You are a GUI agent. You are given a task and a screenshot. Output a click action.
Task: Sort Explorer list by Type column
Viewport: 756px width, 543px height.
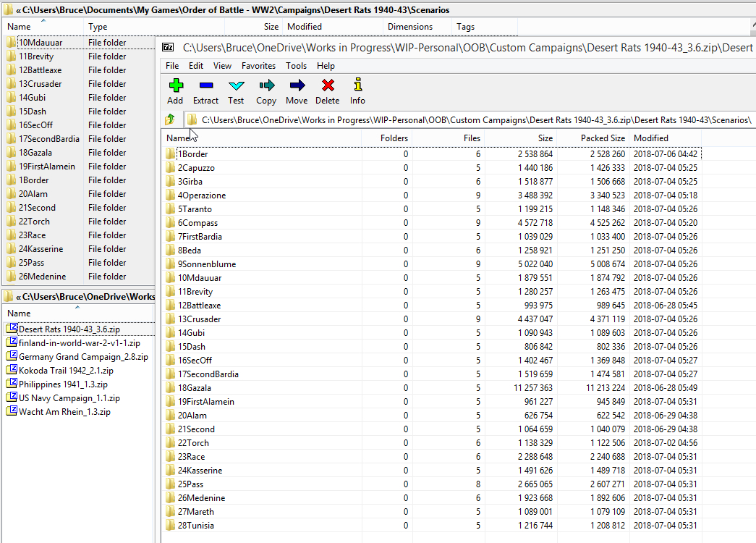click(98, 27)
